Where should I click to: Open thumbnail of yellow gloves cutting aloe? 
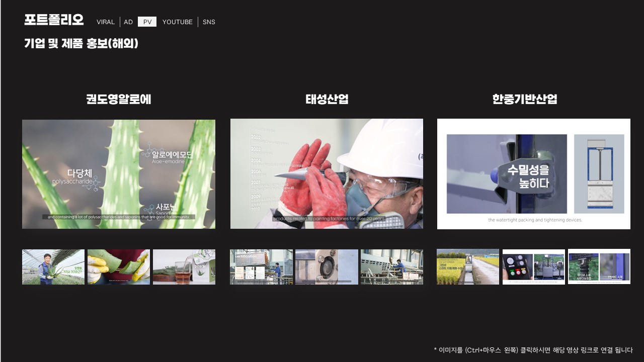click(119, 267)
